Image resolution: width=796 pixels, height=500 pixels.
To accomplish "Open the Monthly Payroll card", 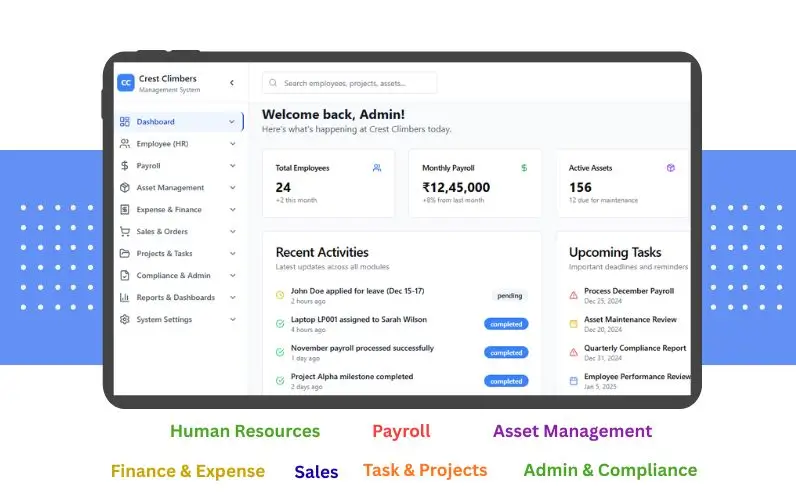I will (475, 183).
